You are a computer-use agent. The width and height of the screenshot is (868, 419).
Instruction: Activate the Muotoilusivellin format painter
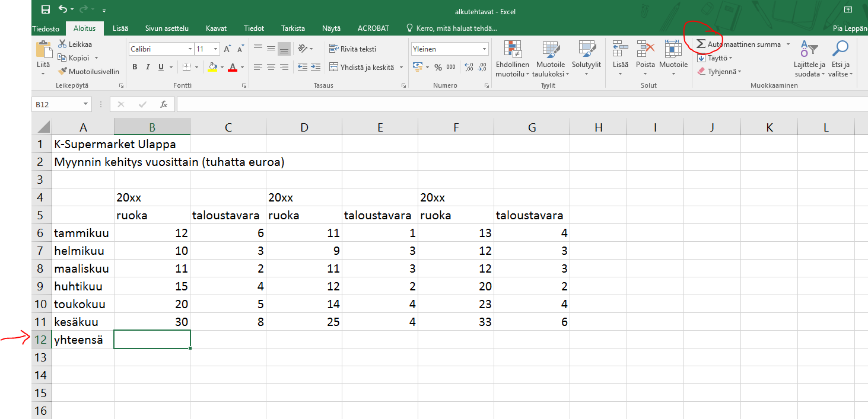tap(88, 72)
